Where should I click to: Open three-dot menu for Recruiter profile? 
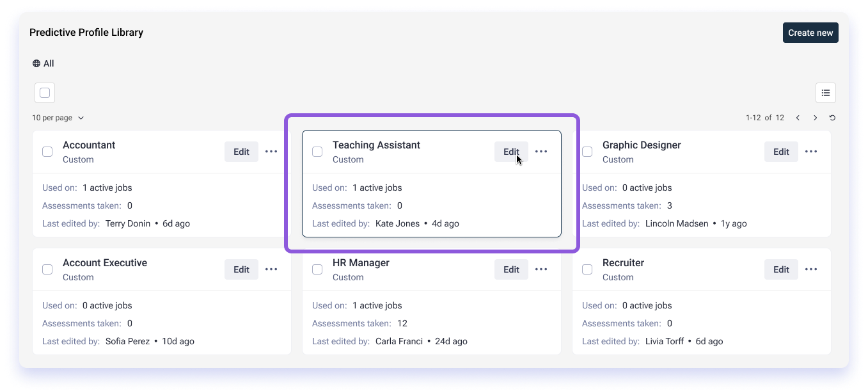point(811,269)
